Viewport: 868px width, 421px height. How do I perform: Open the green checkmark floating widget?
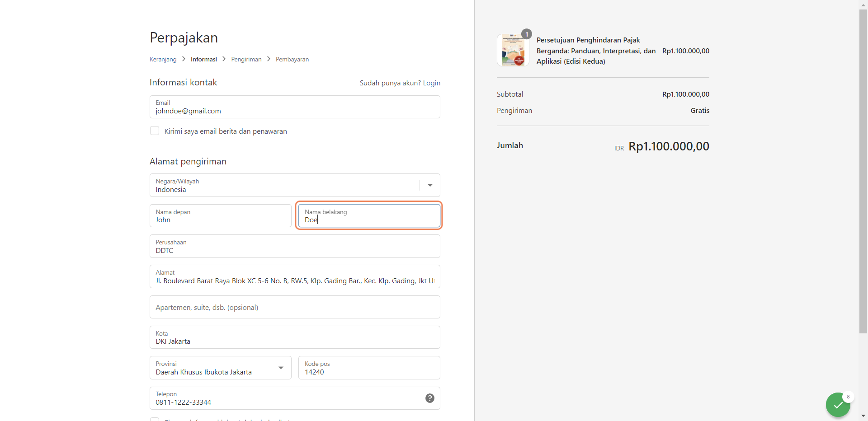(838, 405)
